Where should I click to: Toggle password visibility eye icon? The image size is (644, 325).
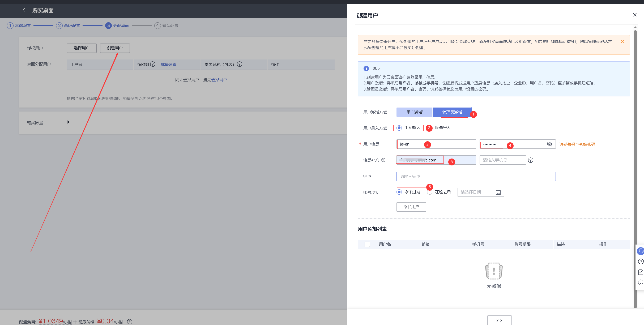pos(549,144)
